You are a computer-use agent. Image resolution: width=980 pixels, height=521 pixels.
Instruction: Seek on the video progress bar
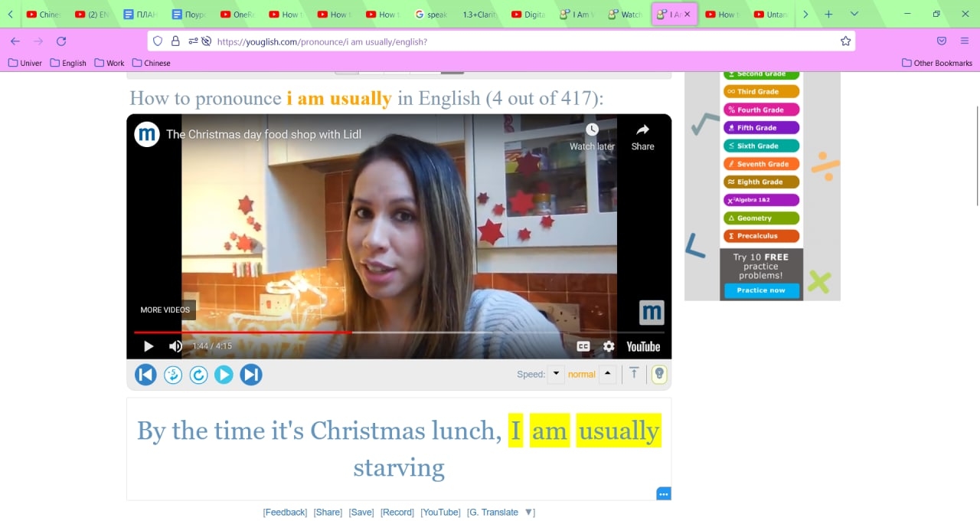(x=399, y=333)
